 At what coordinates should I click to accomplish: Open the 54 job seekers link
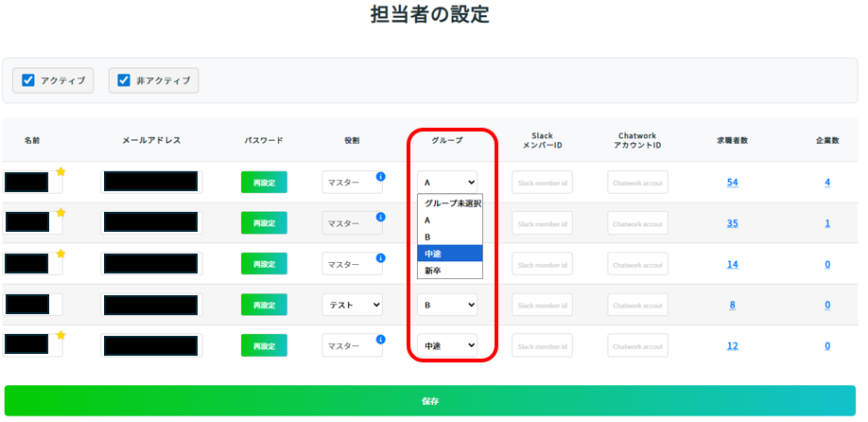click(x=732, y=182)
